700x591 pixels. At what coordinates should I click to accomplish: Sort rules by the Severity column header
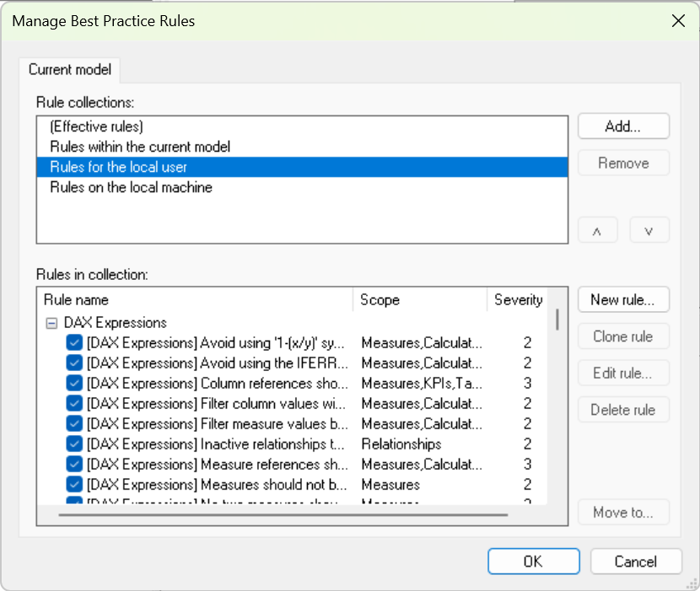[x=517, y=299]
